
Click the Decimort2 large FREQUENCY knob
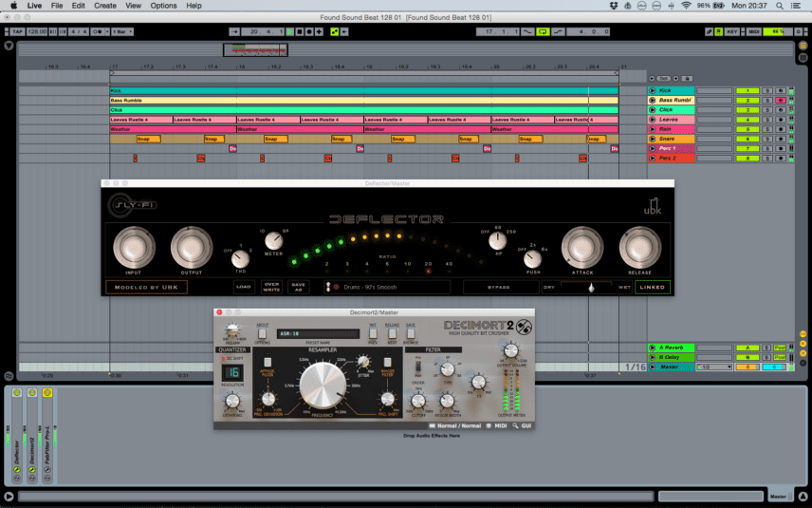(323, 386)
